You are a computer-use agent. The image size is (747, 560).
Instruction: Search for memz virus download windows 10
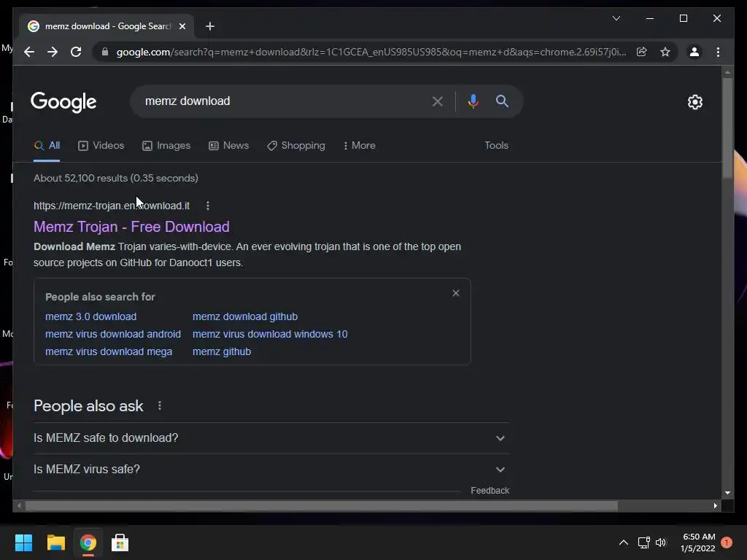tap(270, 334)
